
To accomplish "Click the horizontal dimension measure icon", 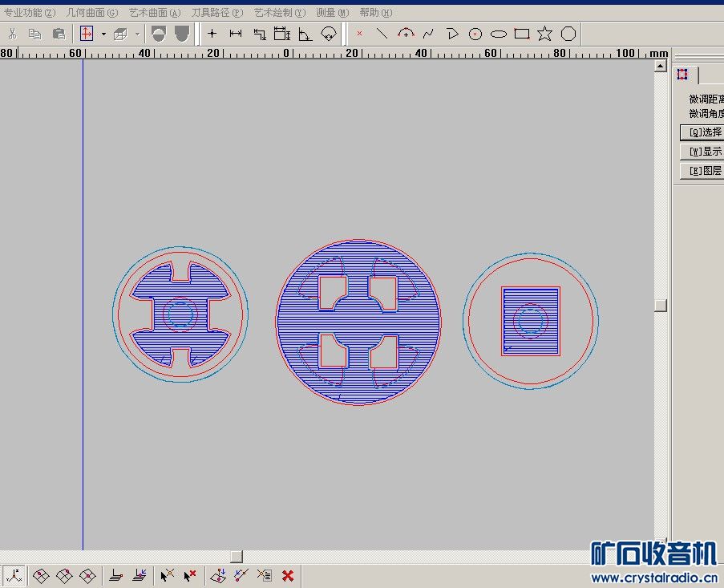I will click(x=236, y=34).
